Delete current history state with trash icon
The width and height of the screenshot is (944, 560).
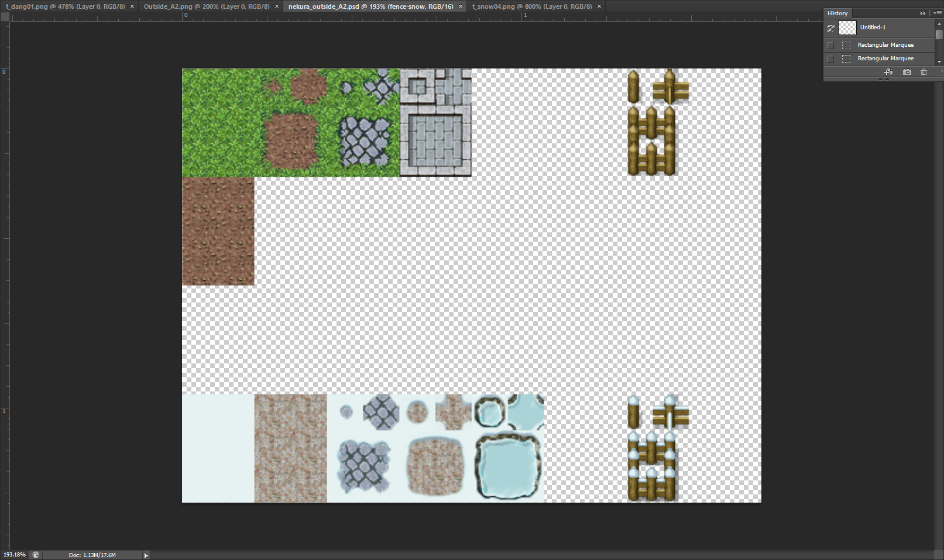924,72
